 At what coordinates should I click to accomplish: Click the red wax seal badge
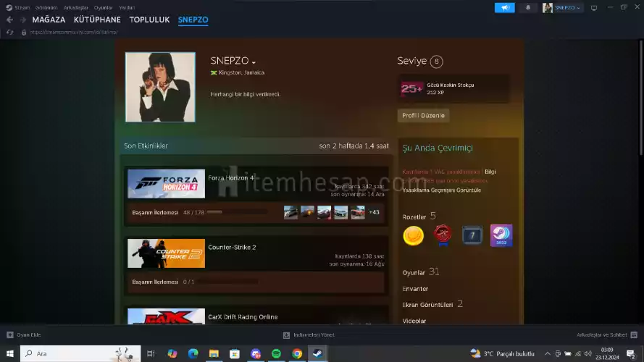point(443,235)
